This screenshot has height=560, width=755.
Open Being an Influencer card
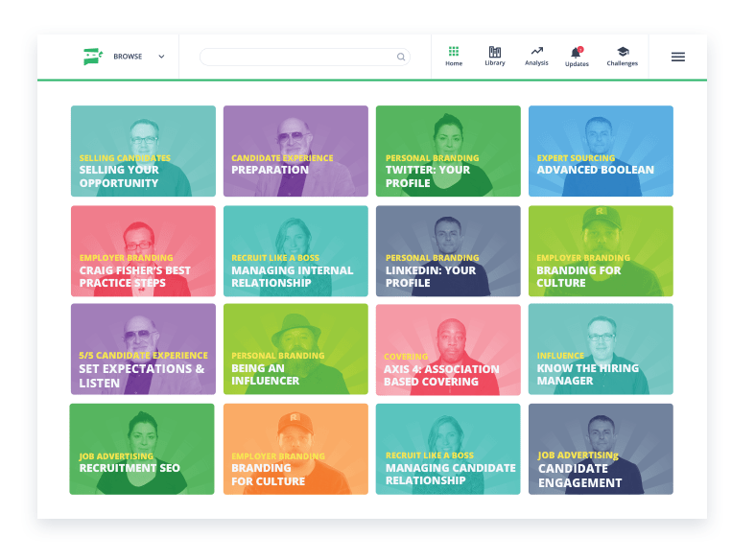[295, 349]
